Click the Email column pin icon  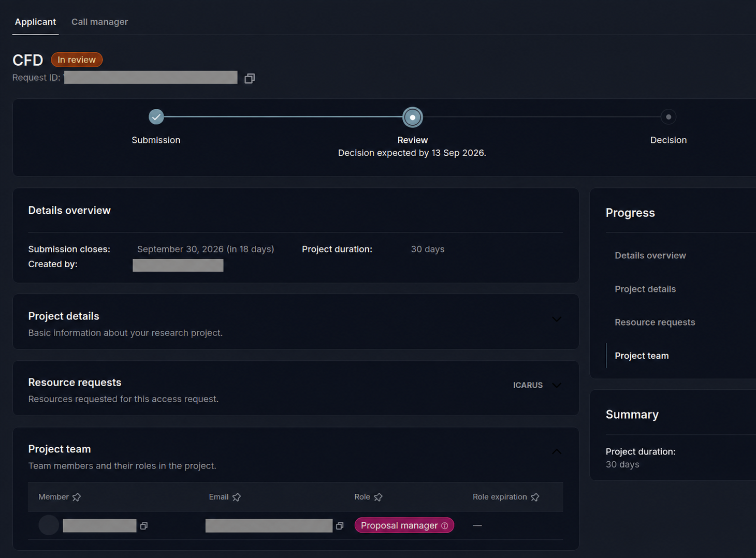pyautogui.click(x=237, y=497)
